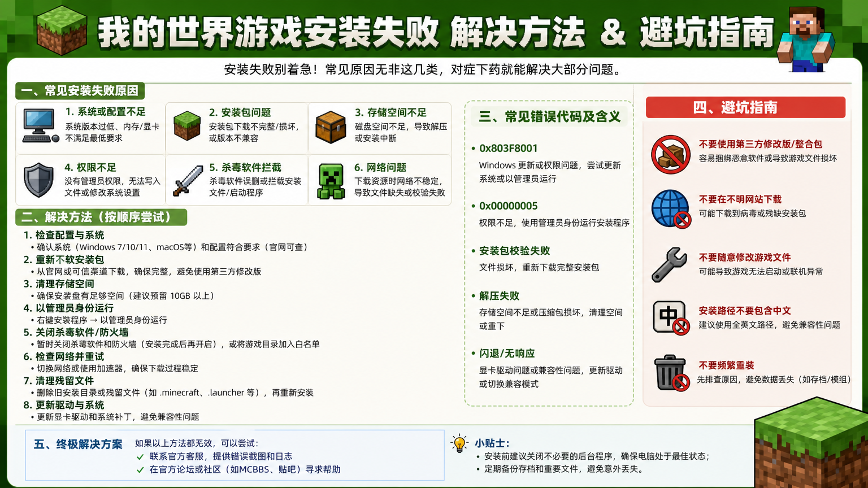Screen dimensions: 868x488
Task: Click the 在官方论坛或社区（如MCBBS、贴吧）line
Action: [x=245, y=469]
